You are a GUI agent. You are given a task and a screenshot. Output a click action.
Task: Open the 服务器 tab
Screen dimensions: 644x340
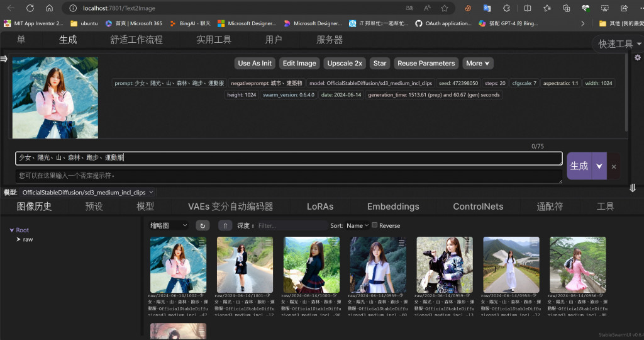point(330,40)
